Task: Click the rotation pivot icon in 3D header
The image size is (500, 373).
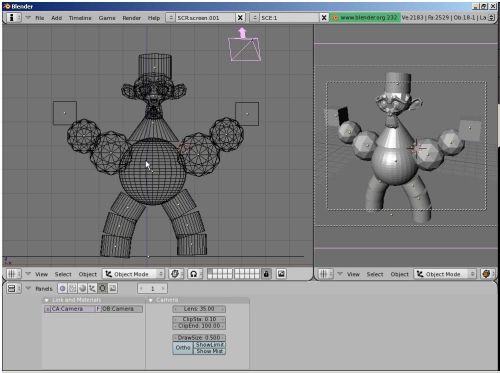Action: [x=193, y=274]
